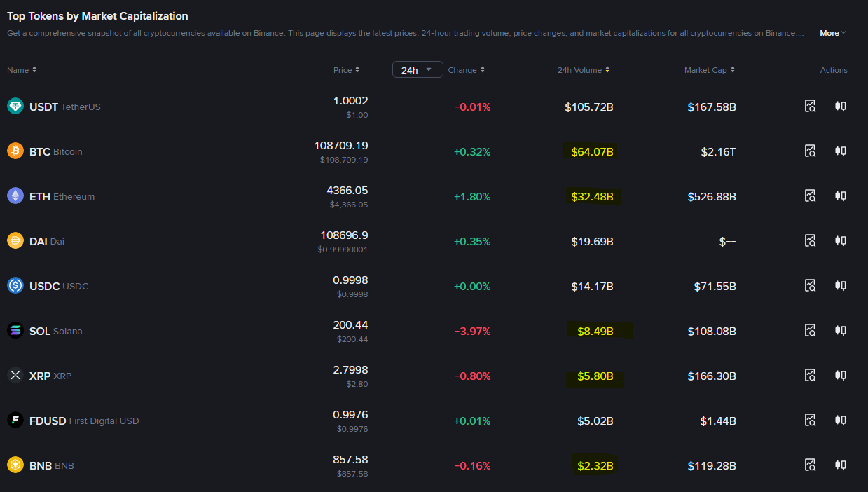The height and width of the screenshot is (492, 868).
Task: Sort table by Name column
Action: (22, 70)
